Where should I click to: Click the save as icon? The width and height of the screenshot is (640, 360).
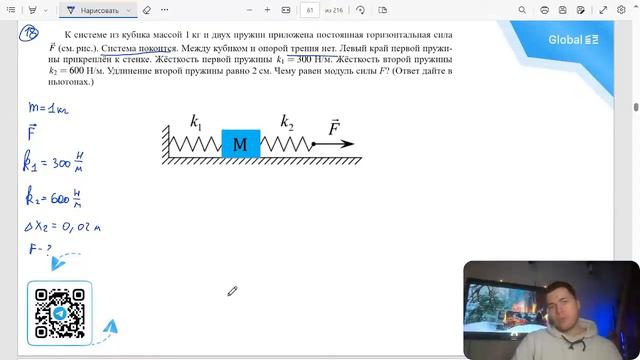(x=580, y=10)
